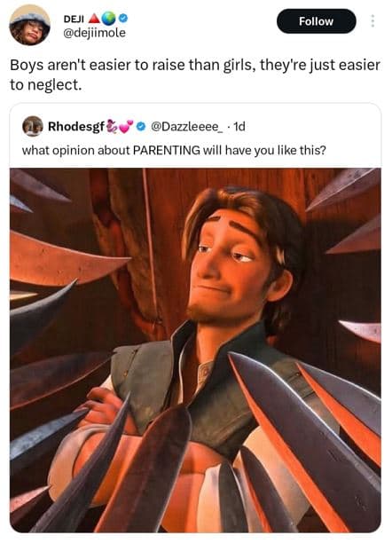Open DEJI's profile avatar picture

tap(30, 25)
